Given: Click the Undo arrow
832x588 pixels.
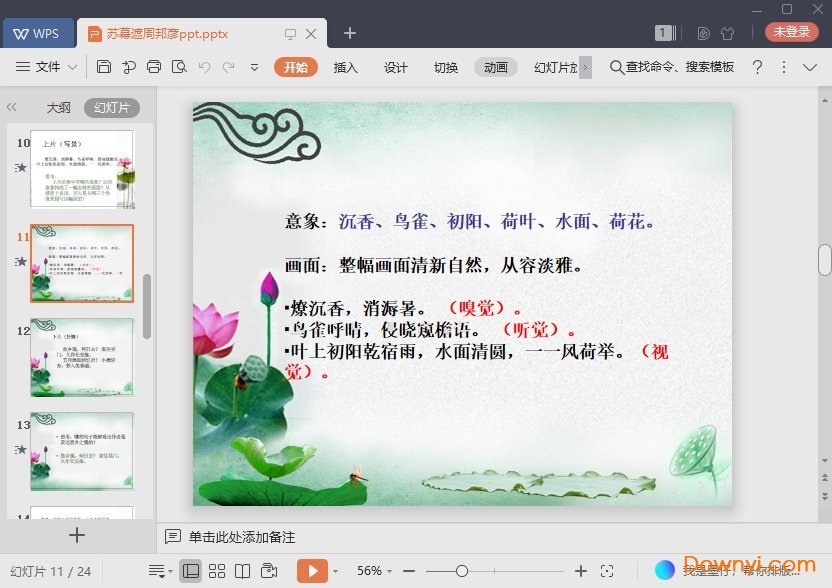Looking at the screenshot, I should (x=204, y=67).
